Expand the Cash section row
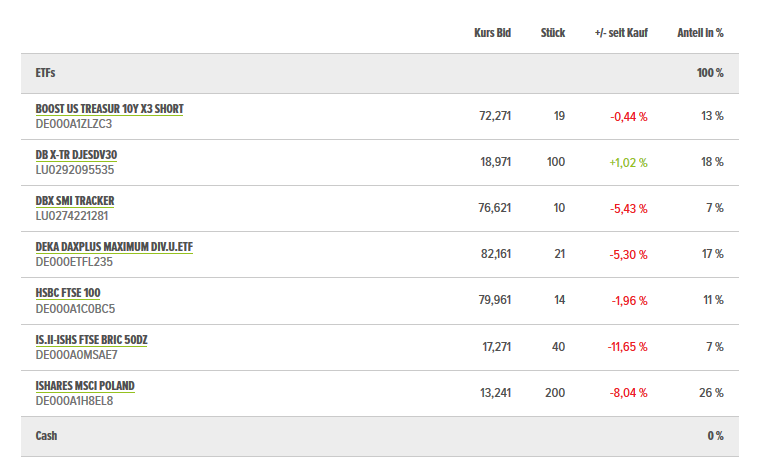This screenshot has width=759, height=468. pos(47,436)
